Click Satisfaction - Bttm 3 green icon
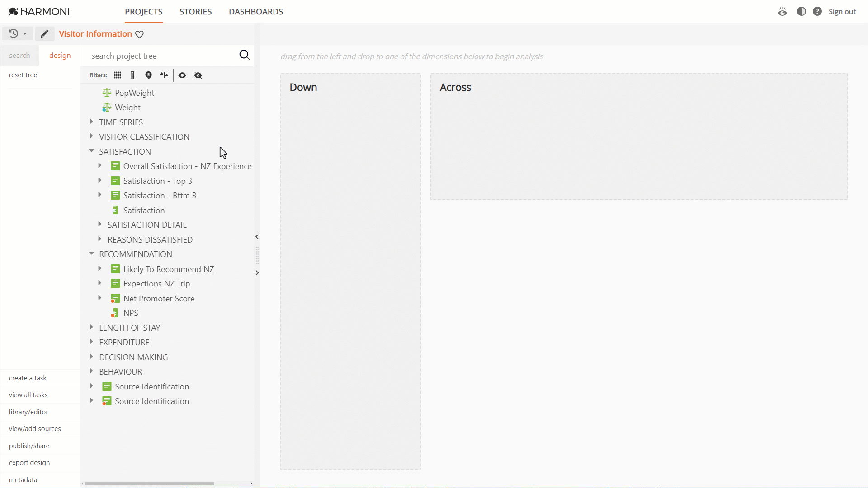Screen dimensions: 868x488 pyautogui.click(x=116, y=195)
